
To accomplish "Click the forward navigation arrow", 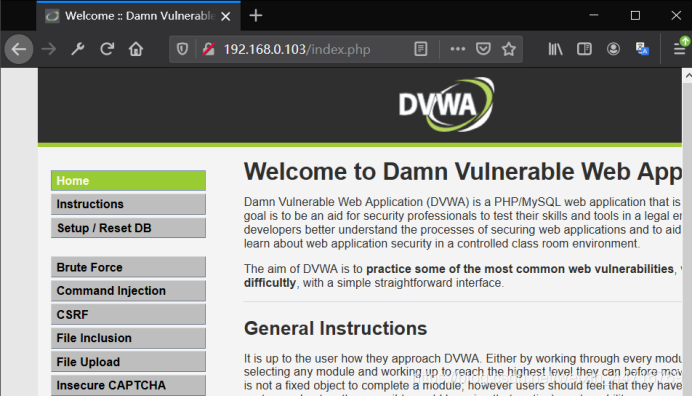I will [49, 49].
